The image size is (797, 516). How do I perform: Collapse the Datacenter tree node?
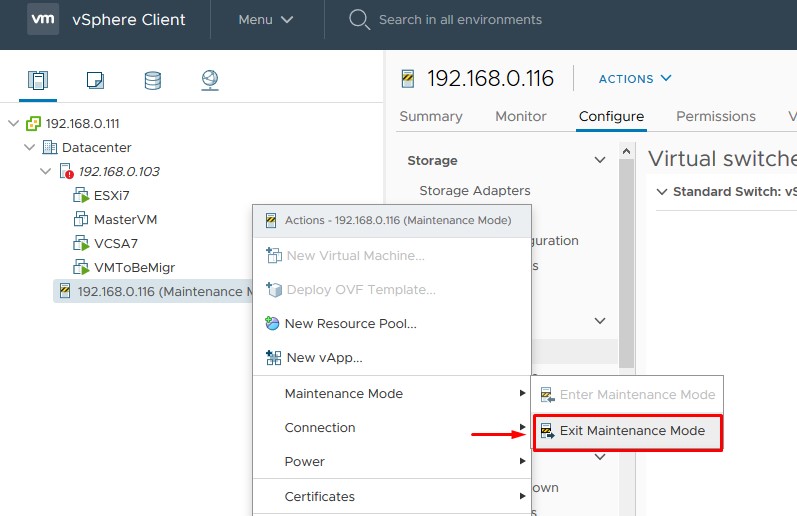29,147
